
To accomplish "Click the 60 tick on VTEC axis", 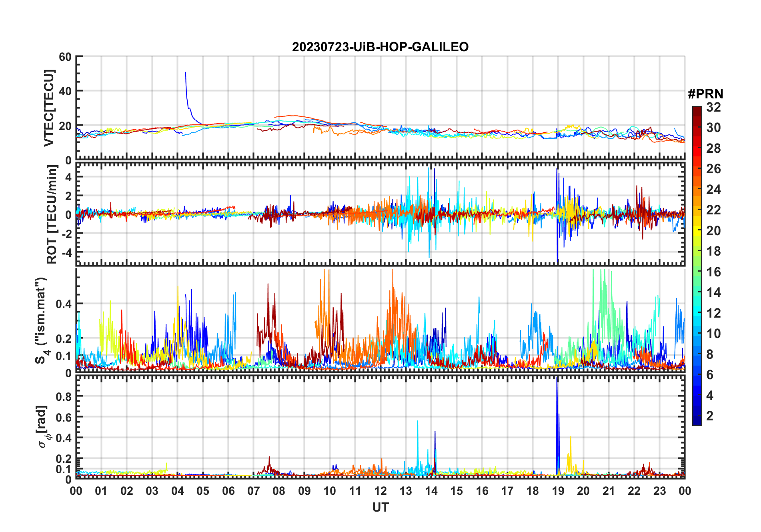I will (65, 57).
